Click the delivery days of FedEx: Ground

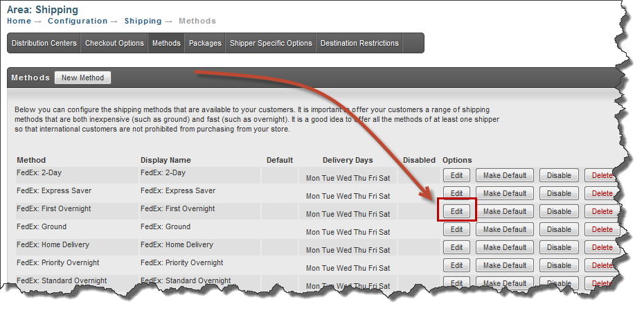pyautogui.click(x=348, y=232)
